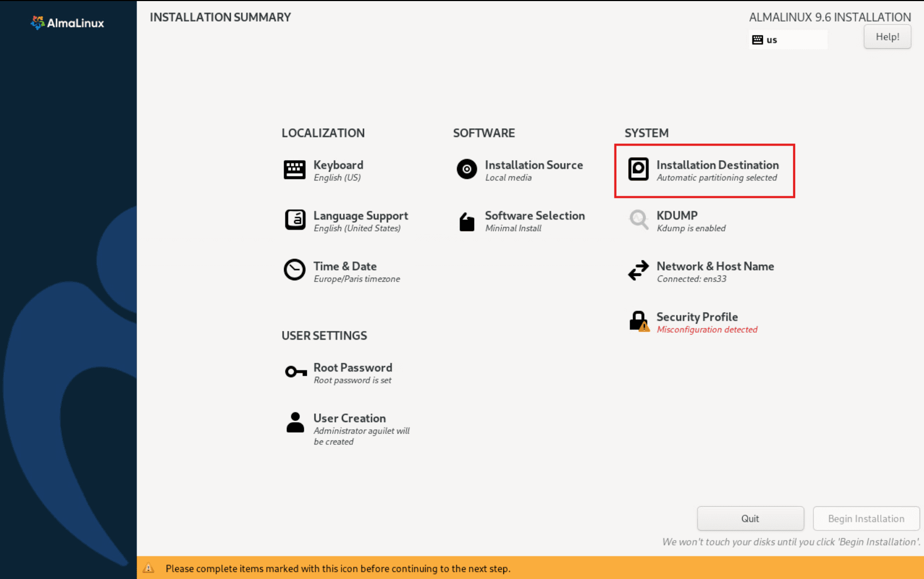Click 'Misconfiguration detected' red text
Viewport: 924px width, 579px height.
click(707, 329)
